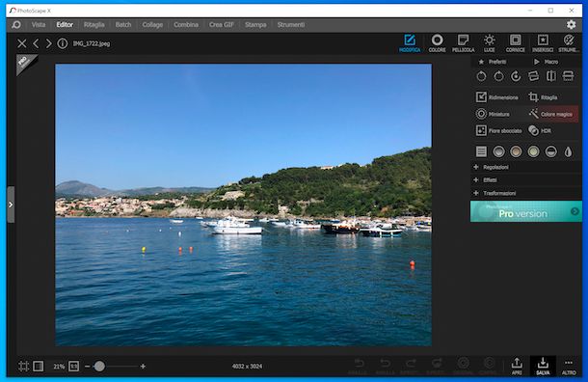This screenshot has height=382, width=588.
Task: Switch to the Vista tab
Action: pos(39,25)
